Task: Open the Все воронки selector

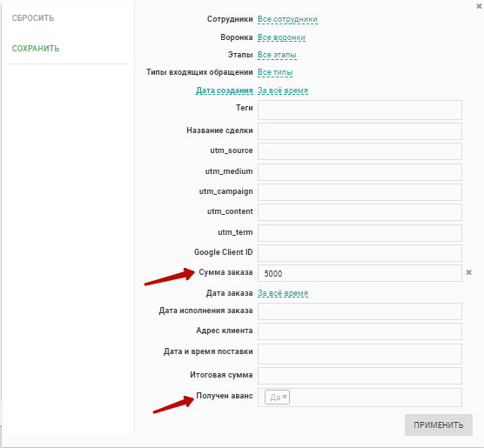Action: pyautogui.click(x=281, y=37)
